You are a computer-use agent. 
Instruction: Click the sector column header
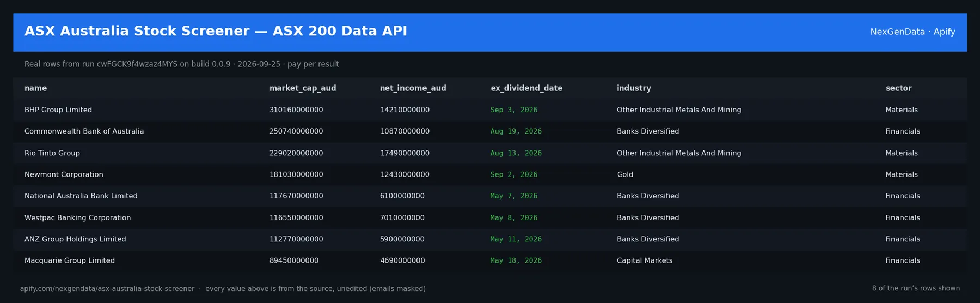click(898, 88)
